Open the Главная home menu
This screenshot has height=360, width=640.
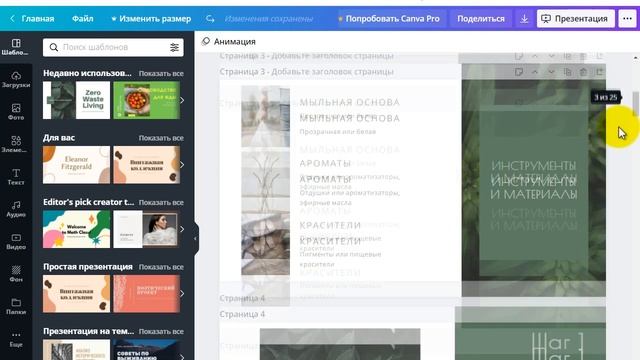tap(38, 19)
